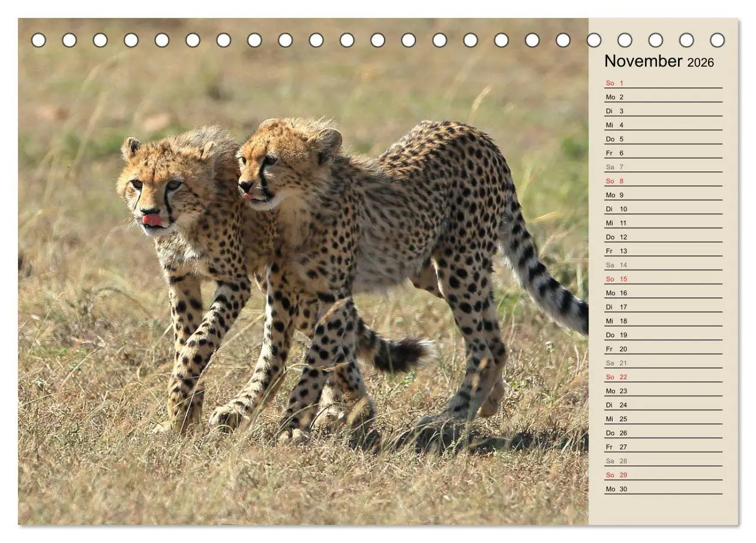Select the 'So 1' date row
The width and height of the screenshot is (756, 543).
(x=663, y=83)
